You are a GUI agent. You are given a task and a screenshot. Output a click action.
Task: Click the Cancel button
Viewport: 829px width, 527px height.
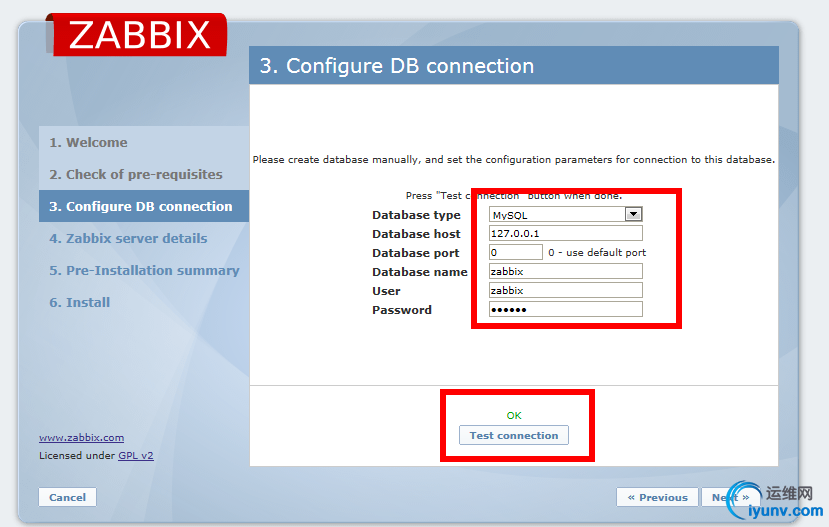coord(67,497)
